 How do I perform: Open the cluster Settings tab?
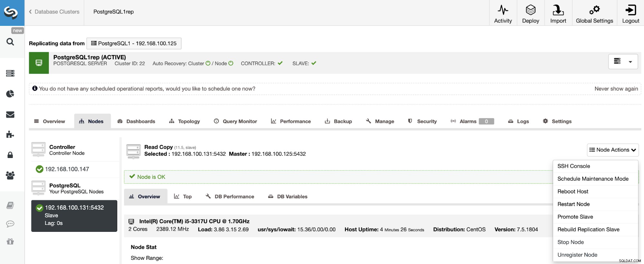point(557,121)
